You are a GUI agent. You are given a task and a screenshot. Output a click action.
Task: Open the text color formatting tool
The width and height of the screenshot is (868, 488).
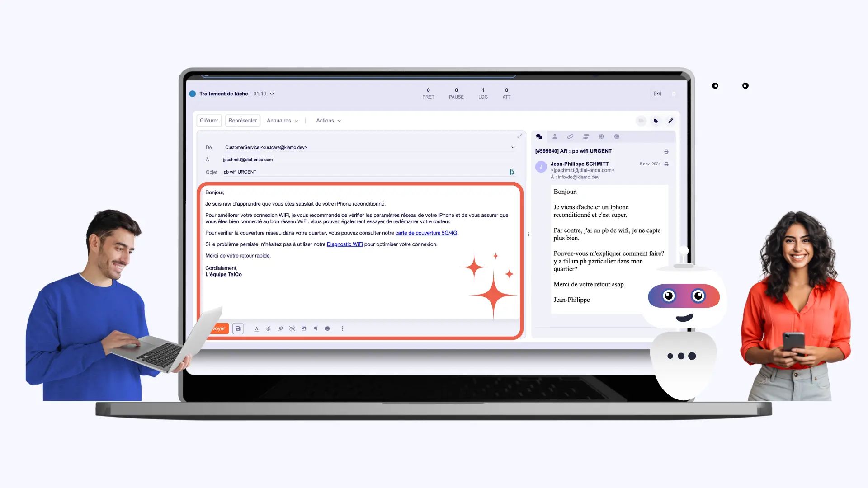tap(257, 328)
